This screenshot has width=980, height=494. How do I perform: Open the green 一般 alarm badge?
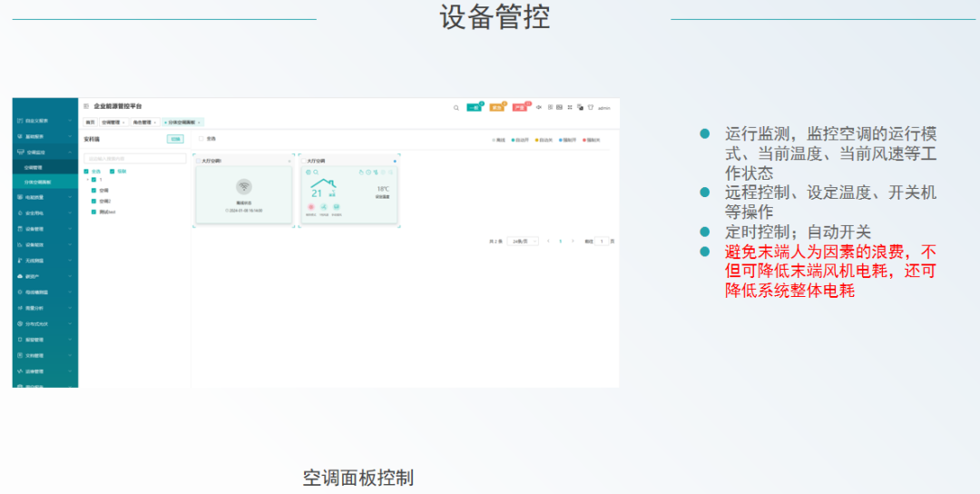(475, 107)
